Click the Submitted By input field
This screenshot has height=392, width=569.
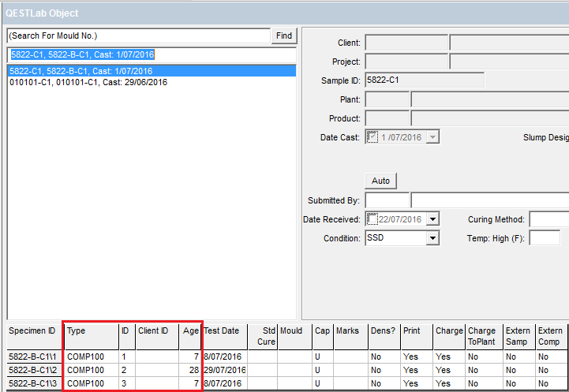[x=387, y=200]
